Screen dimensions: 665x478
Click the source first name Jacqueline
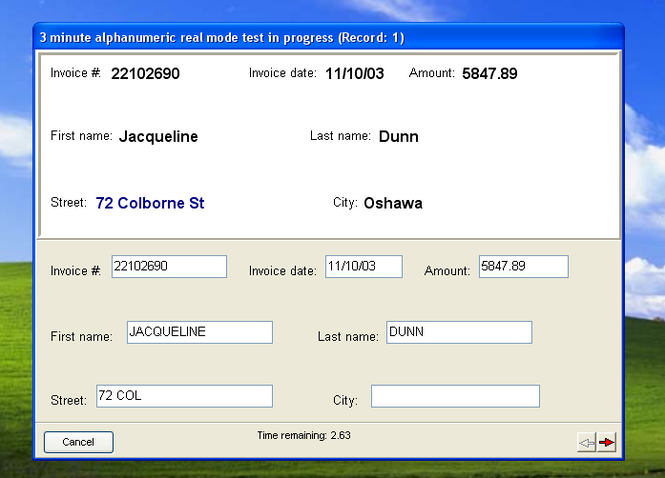coord(159,137)
